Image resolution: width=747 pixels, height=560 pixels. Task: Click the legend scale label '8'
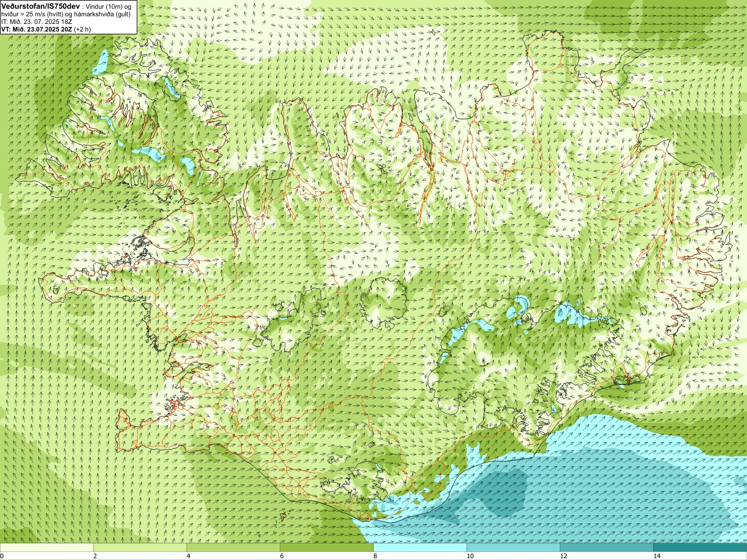(x=375, y=556)
